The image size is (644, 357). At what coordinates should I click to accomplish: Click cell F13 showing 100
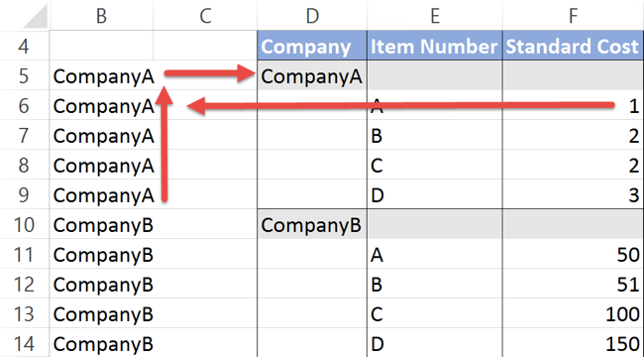click(573, 313)
